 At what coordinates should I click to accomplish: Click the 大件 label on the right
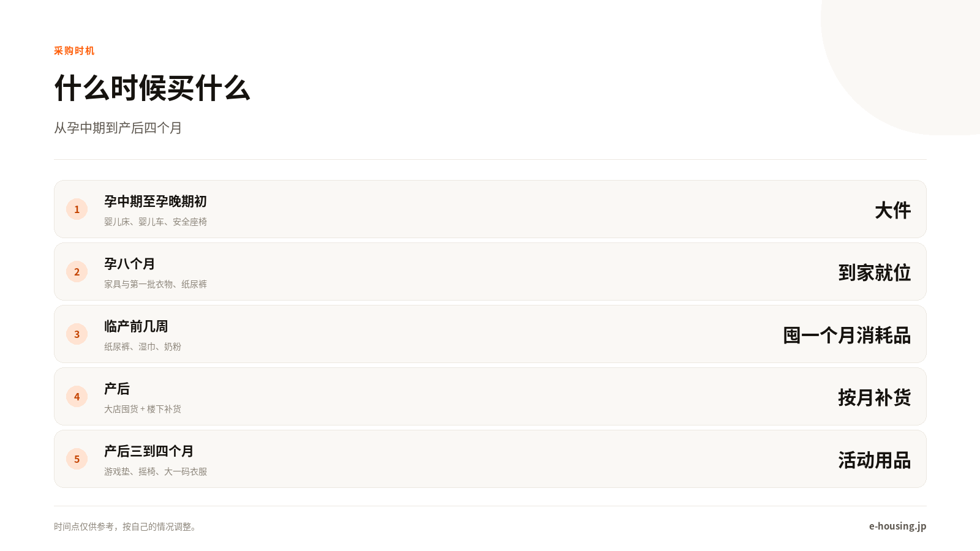pyautogui.click(x=893, y=210)
